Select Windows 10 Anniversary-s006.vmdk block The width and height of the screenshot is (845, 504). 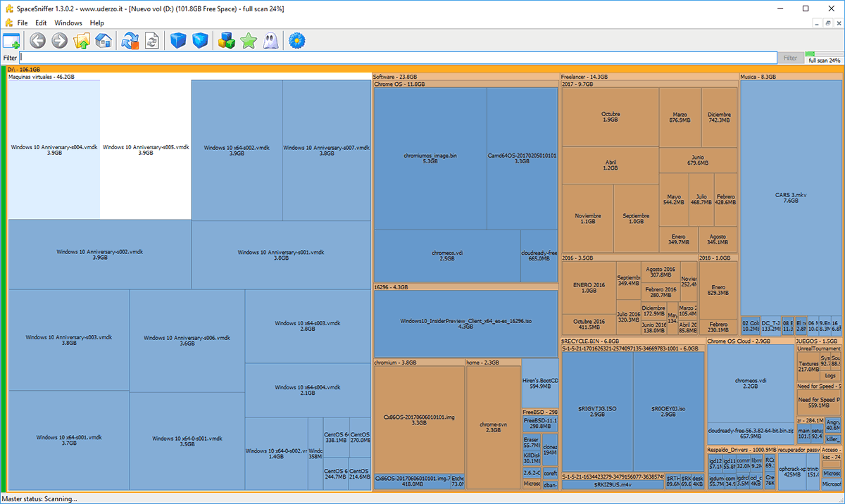[187, 340]
